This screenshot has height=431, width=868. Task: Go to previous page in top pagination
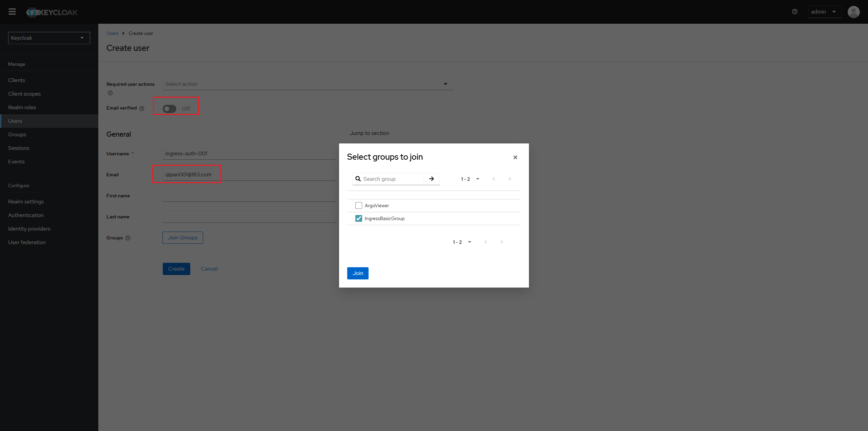coord(494,179)
